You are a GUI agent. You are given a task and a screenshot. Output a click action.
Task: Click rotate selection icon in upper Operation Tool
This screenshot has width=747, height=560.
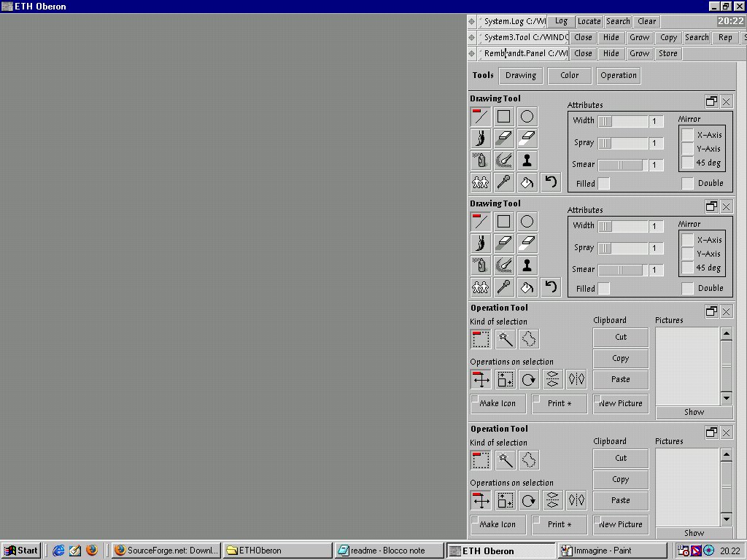528,379
